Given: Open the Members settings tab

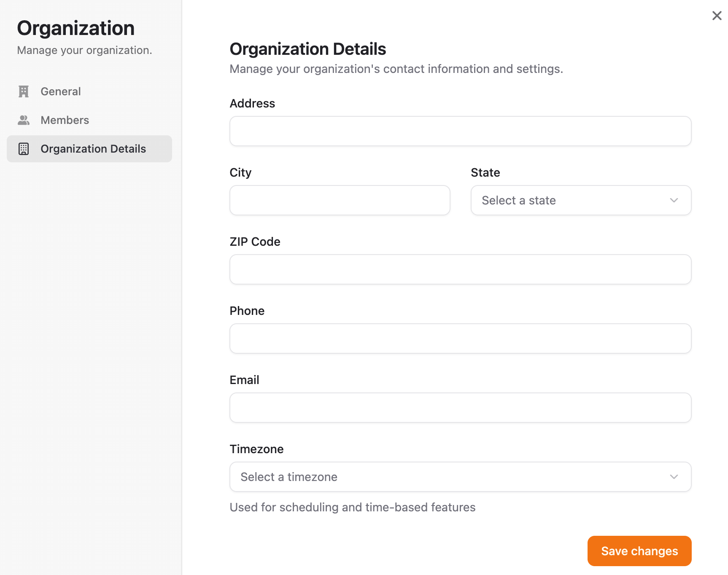Looking at the screenshot, I should [x=65, y=120].
